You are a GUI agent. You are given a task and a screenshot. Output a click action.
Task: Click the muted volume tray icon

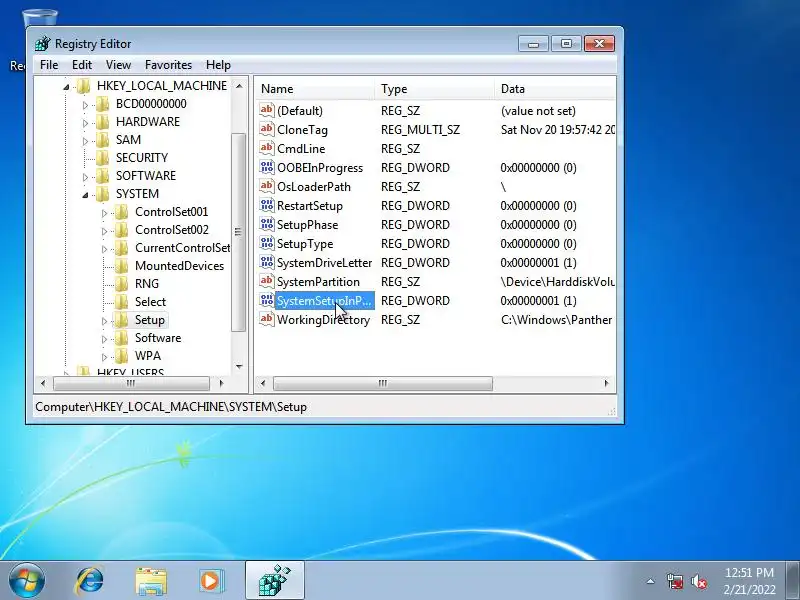pos(699,581)
